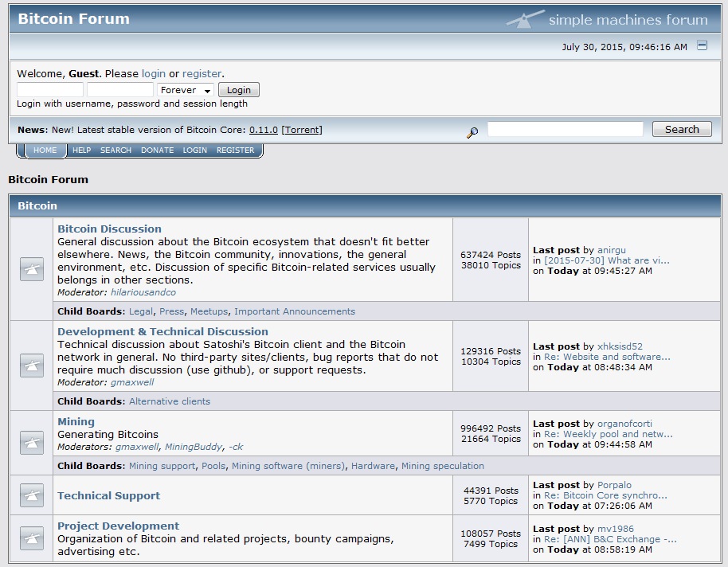
Task: Open the LOGIN menu item
Action: click(194, 150)
